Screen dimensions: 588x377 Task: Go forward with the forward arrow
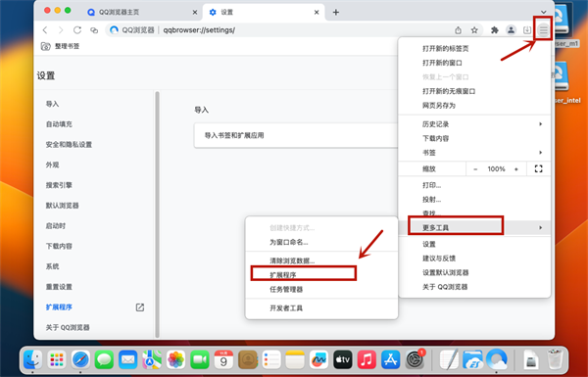[x=61, y=30]
